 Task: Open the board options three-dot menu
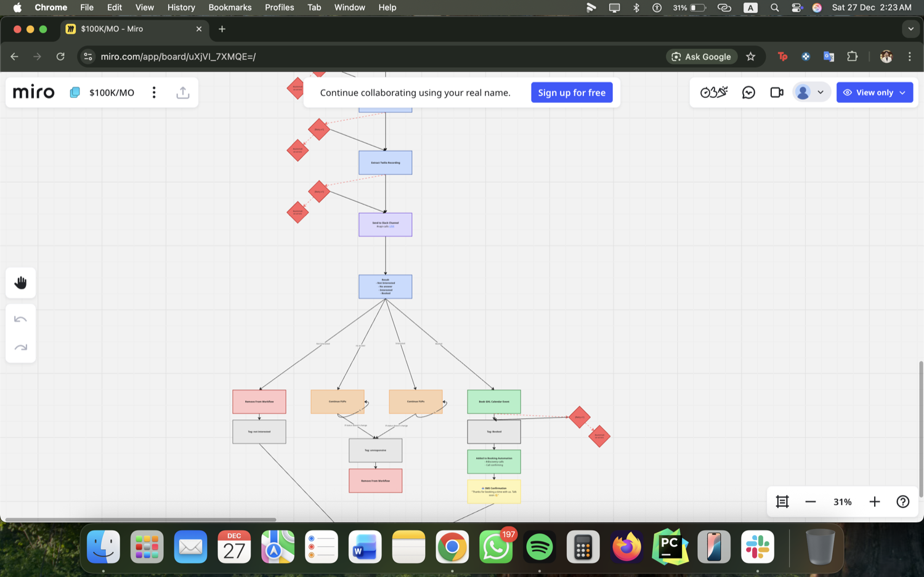154,92
